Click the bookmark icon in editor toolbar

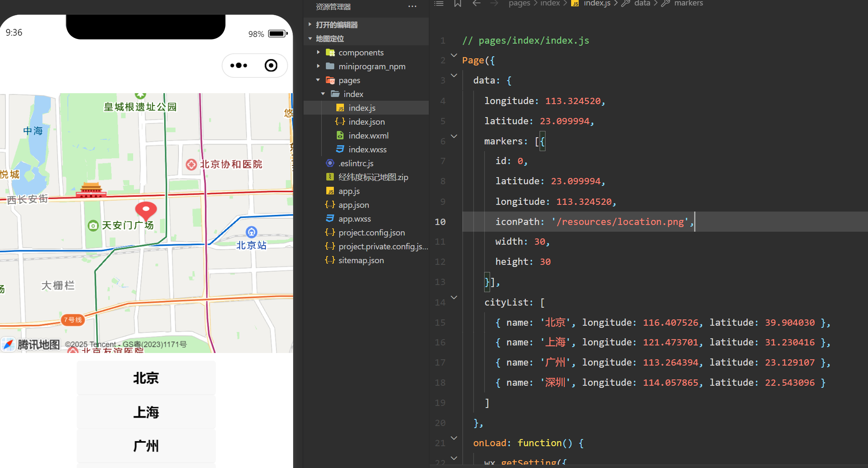point(458,4)
